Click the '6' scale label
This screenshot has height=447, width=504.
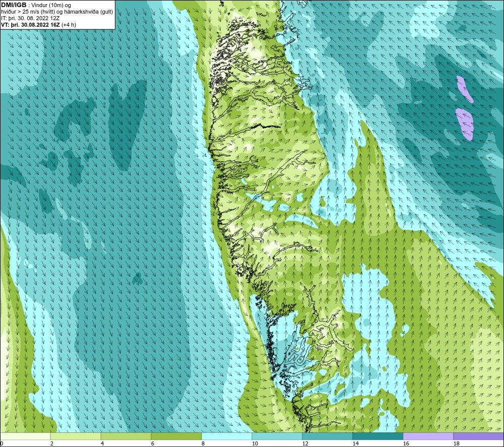click(x=153, y=443)
